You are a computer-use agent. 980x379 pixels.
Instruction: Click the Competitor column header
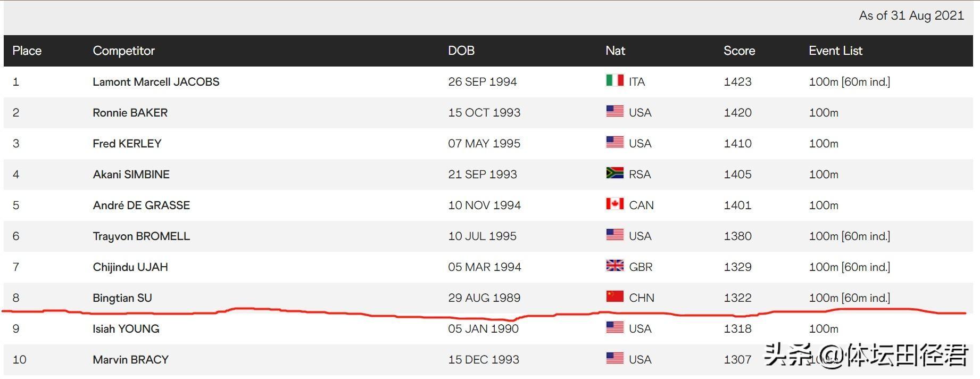click(123, 51)
